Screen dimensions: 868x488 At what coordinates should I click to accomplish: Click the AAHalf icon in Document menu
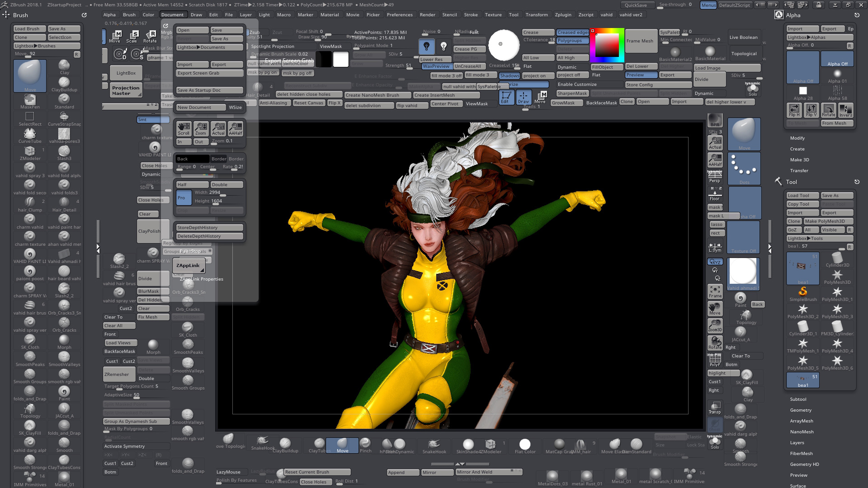pyautogui.click(x=236, y=129)
